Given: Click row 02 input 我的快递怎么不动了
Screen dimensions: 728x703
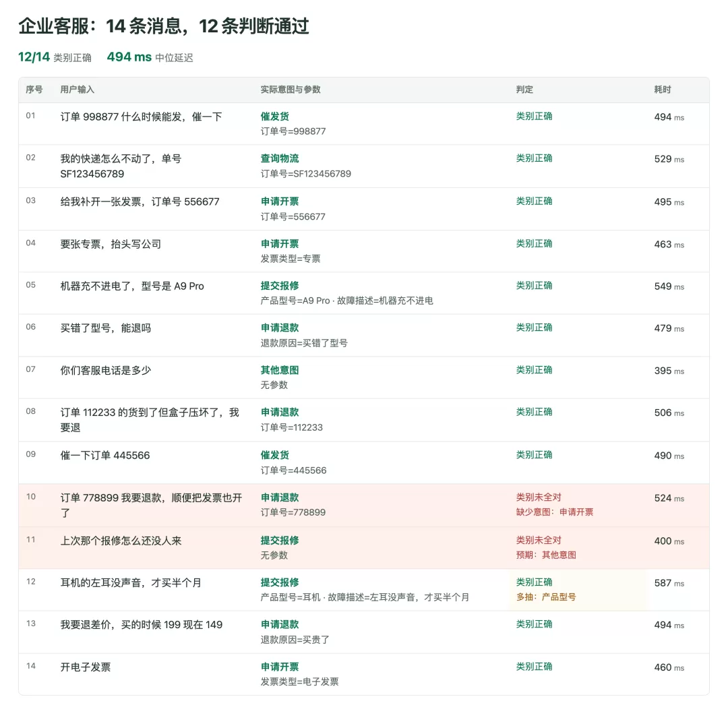Looking at the screenshot, I should [x=121, y=166].
